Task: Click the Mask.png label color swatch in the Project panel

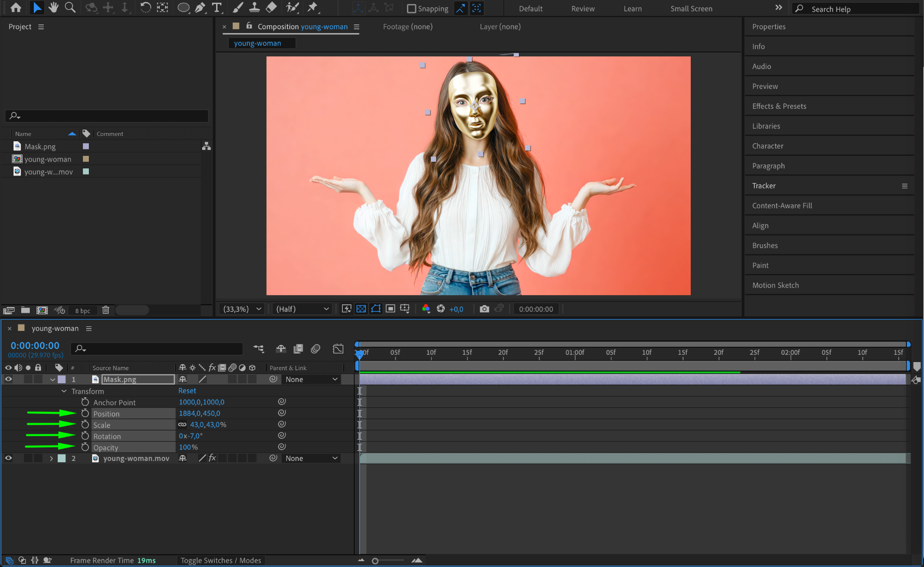Action: 86,146
